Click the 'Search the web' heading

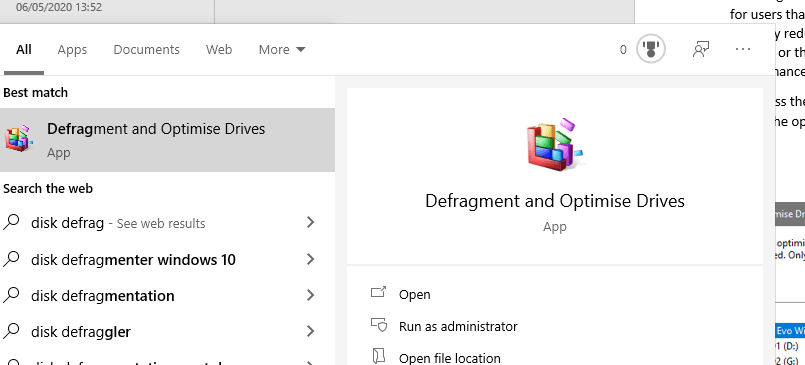click(x=48, y=188)
